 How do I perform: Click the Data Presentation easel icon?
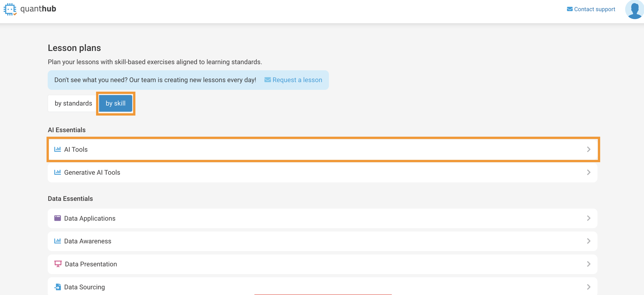tap(58, 264)
